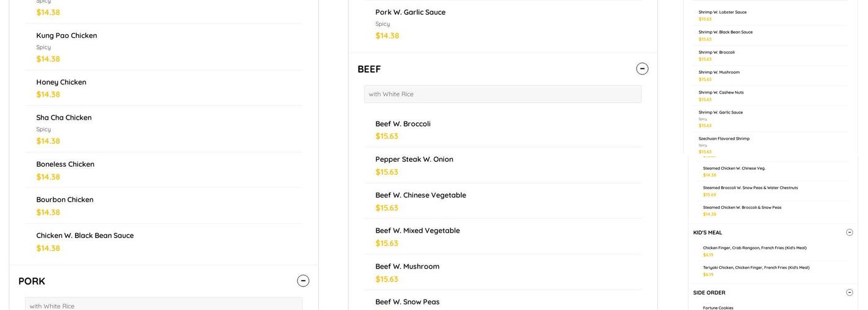Click the with White Rice note under BEEF

pos(502,94)
